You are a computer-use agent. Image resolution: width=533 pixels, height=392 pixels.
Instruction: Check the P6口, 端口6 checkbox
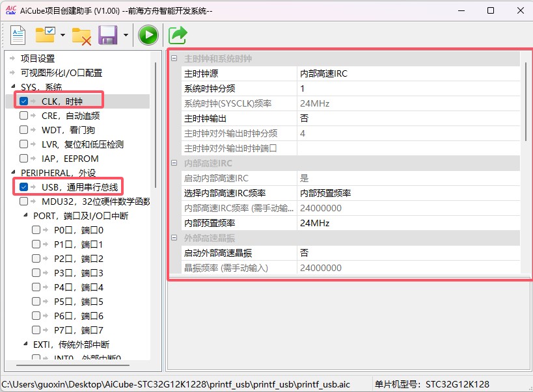[36, 315]
